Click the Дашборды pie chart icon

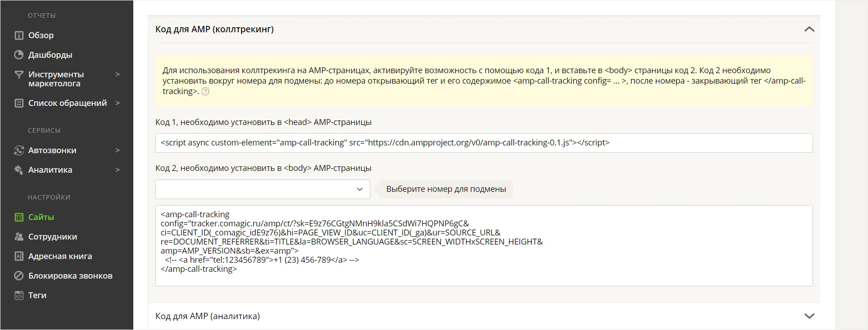19,55
